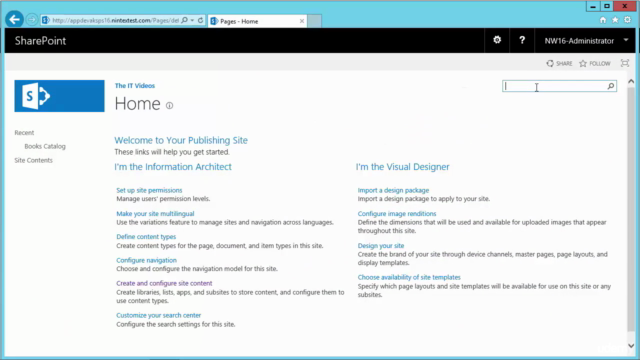The image size is (640, 360).
Task: Click the search magnifier icon
Action: click(x=611, y=86)
